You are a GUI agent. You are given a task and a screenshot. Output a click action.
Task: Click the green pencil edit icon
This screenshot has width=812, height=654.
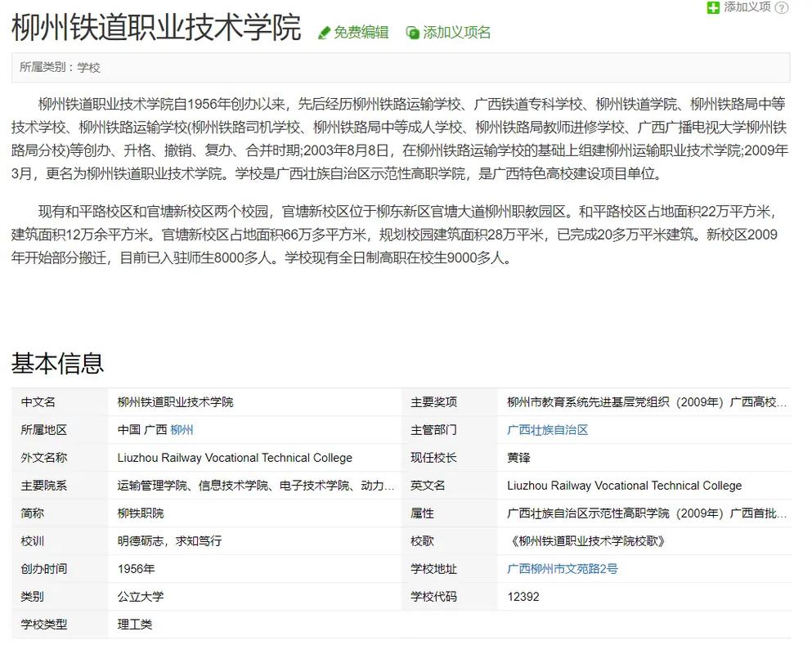[324, 34]
